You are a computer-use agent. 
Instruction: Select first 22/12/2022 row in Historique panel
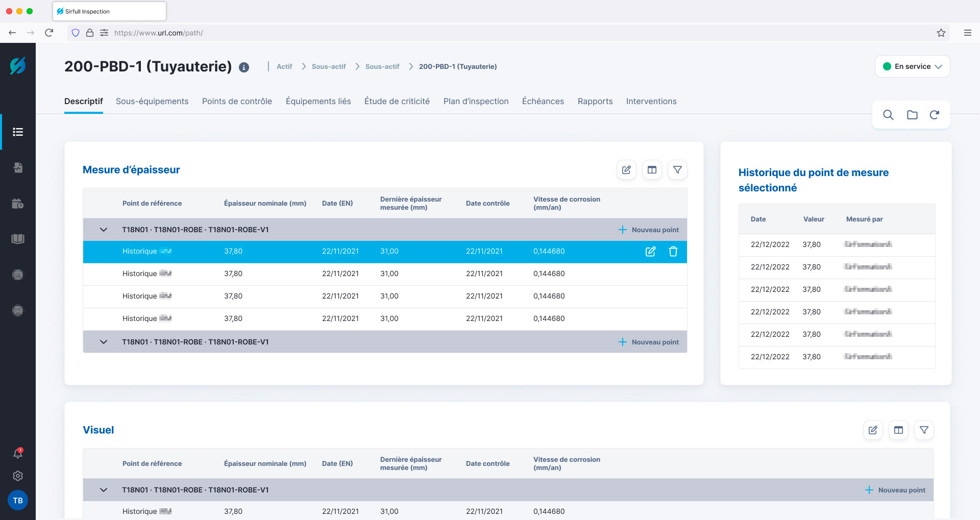[x=837, y=244]
